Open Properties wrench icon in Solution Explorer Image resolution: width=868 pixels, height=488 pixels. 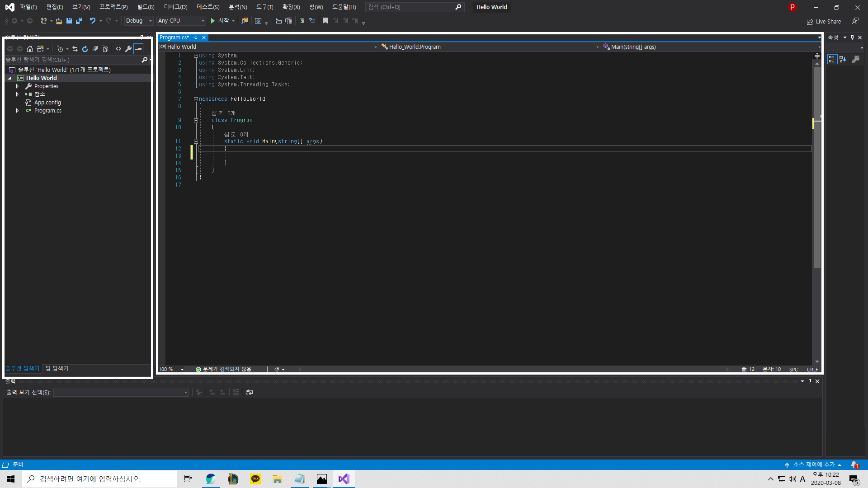pyautogui.click(x=128, y=49)
